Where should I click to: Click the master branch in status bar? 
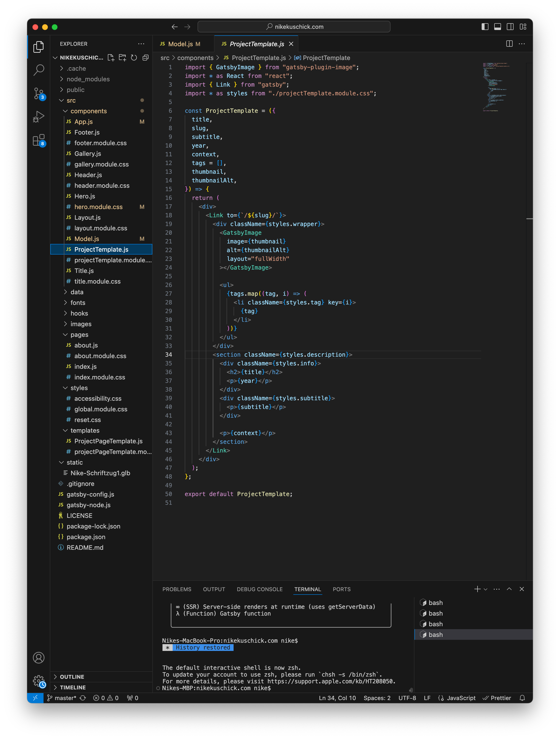(x=62, y=698)
